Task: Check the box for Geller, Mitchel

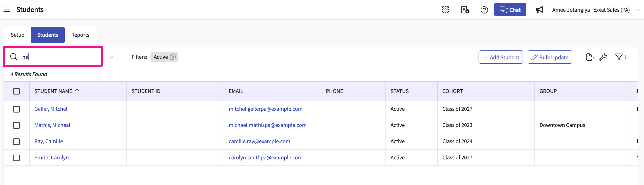Action: pos(16,109)
